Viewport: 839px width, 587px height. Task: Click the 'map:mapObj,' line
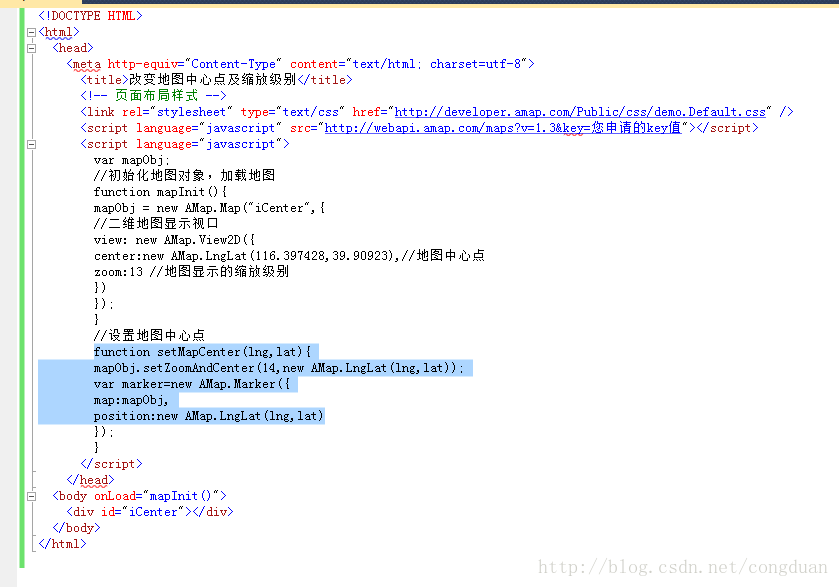pos(131,400)
